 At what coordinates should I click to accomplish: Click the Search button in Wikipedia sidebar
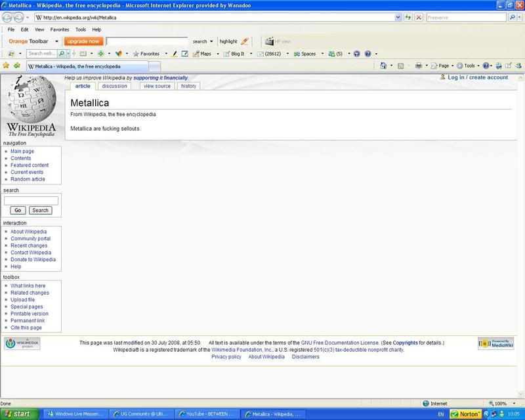click(40, 211)
